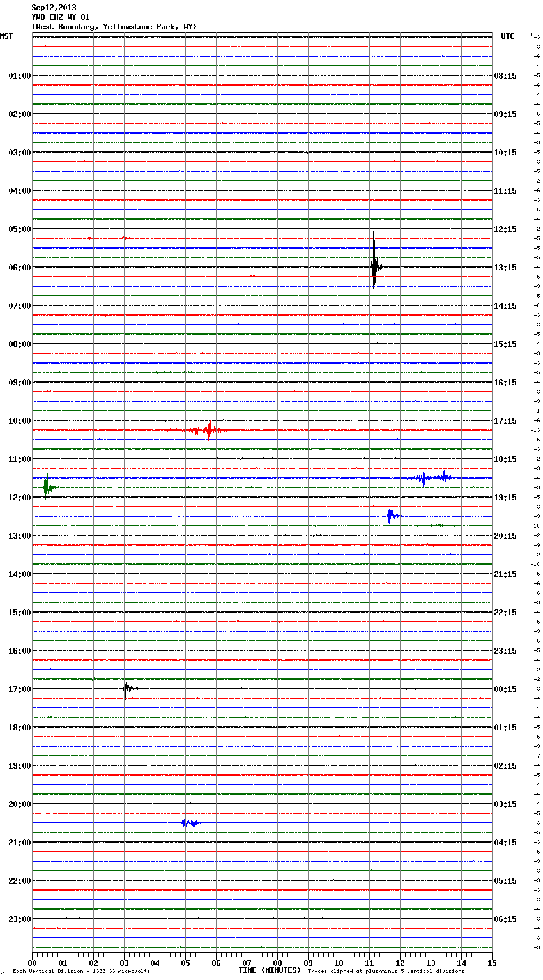The image size is (543, 980).
Task: Click the 15 minute axis tick label
Action: click(492, 963)
